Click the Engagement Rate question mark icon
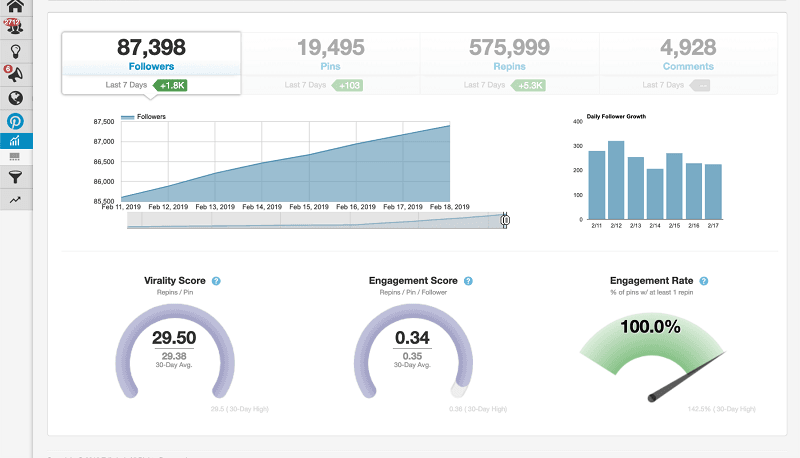Image resolution: width=800 pixels, height=458 pixels. [x=704, y=282]
